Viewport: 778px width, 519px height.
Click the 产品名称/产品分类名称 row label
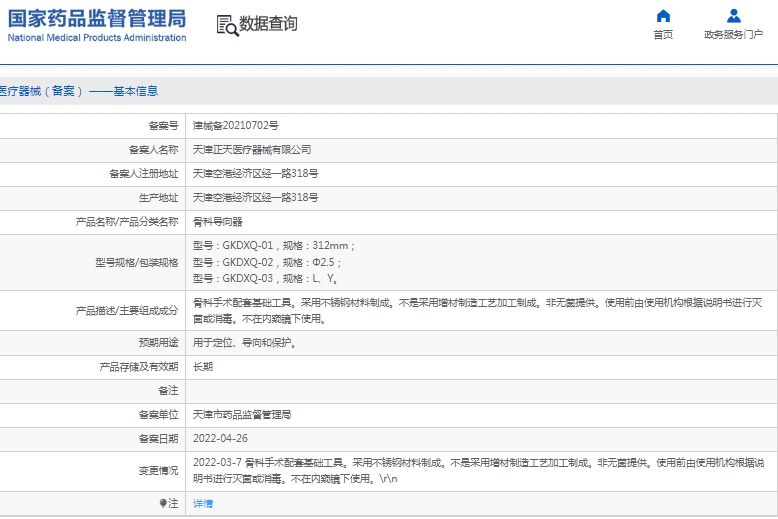coord(127,222)
